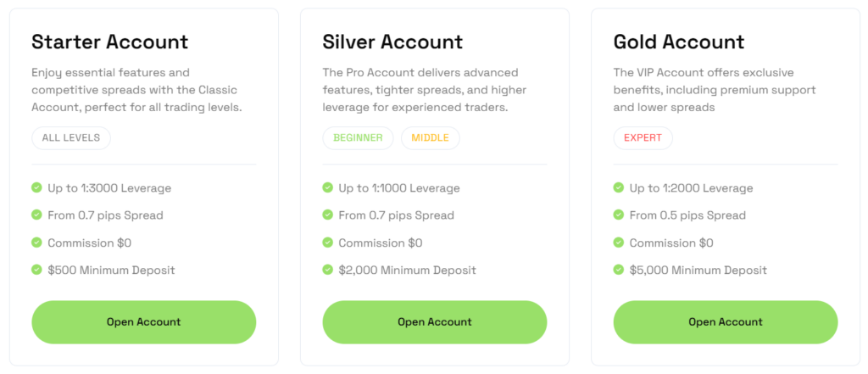Click Open Account under Starter Account
Screen dimensions: 868x374
[x=143, y=322]
